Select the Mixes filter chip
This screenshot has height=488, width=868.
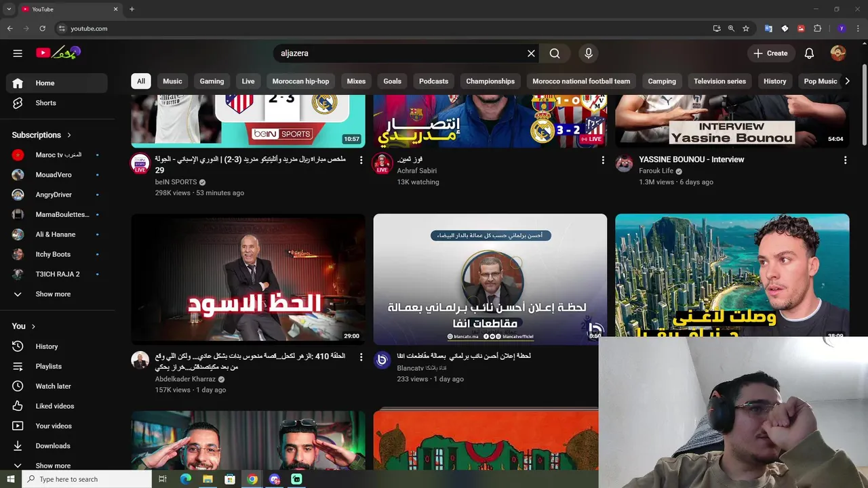(356, 81)
